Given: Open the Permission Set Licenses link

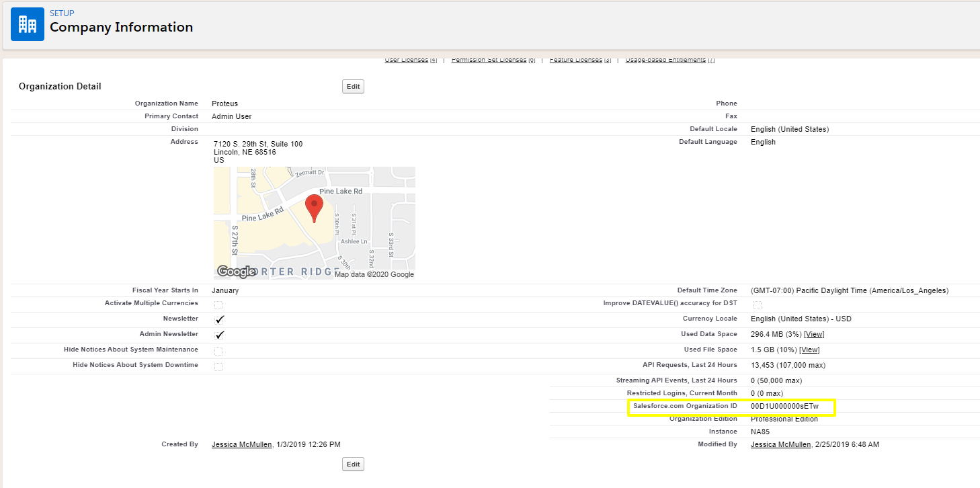Looking at the screenshot, I should (x=489, y=60).
